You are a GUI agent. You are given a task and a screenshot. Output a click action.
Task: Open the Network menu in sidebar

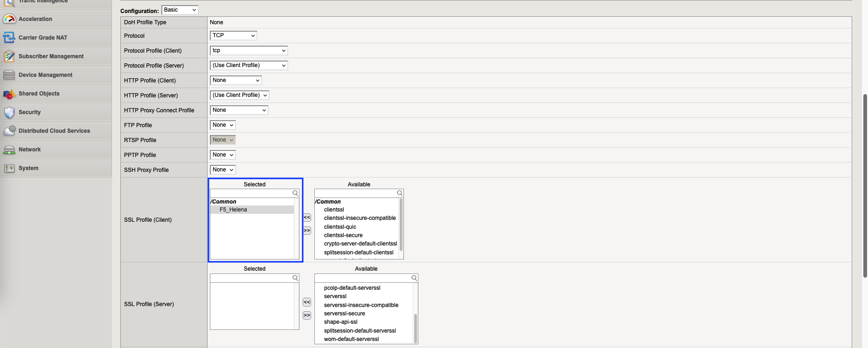tap(29, 150)
